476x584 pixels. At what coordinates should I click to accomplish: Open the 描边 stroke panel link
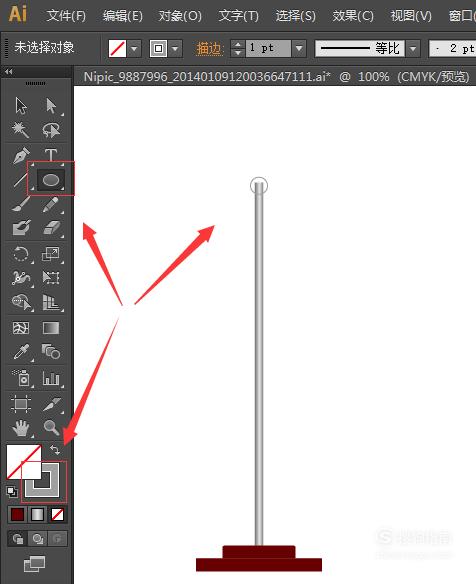tap(209, 49)
